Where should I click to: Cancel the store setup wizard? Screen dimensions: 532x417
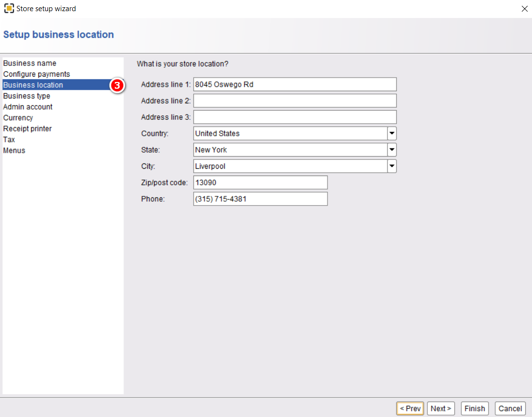(510, 408)
